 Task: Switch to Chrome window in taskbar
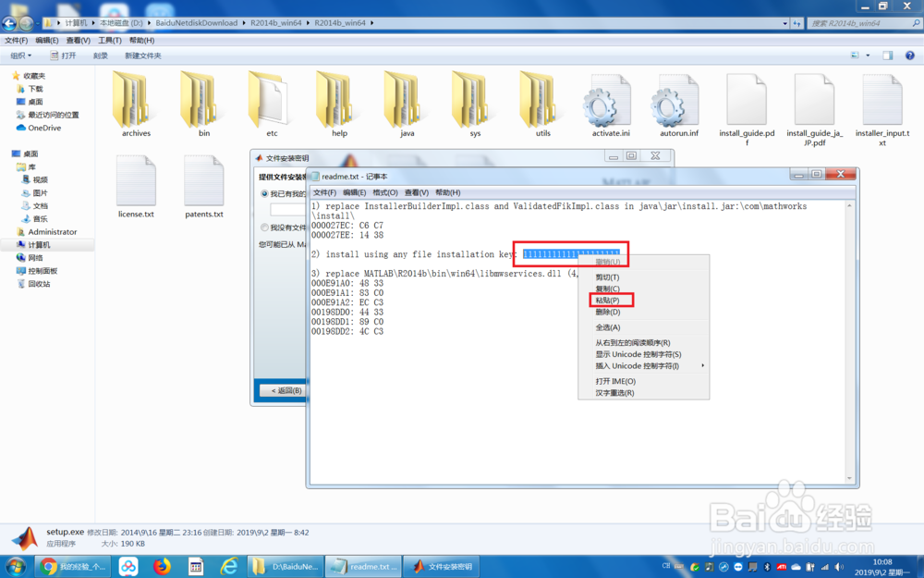click(x=72, y=567)
